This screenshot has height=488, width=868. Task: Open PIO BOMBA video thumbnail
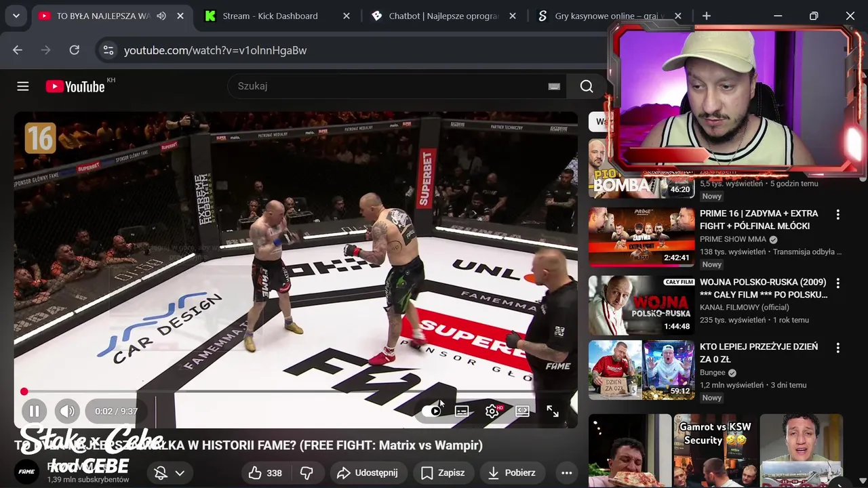(x=642, y=169)
